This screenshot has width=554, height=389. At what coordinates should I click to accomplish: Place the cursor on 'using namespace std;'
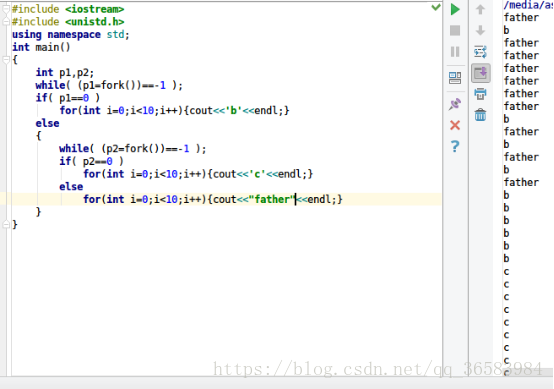point(71,35)
